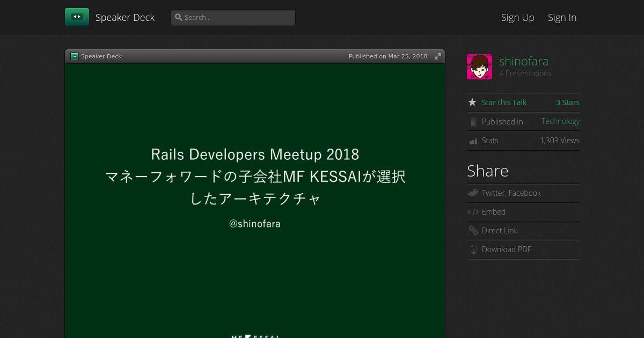Click the Embed code brackets icon
The image size is (644, 338).
[x=473, y=212]
